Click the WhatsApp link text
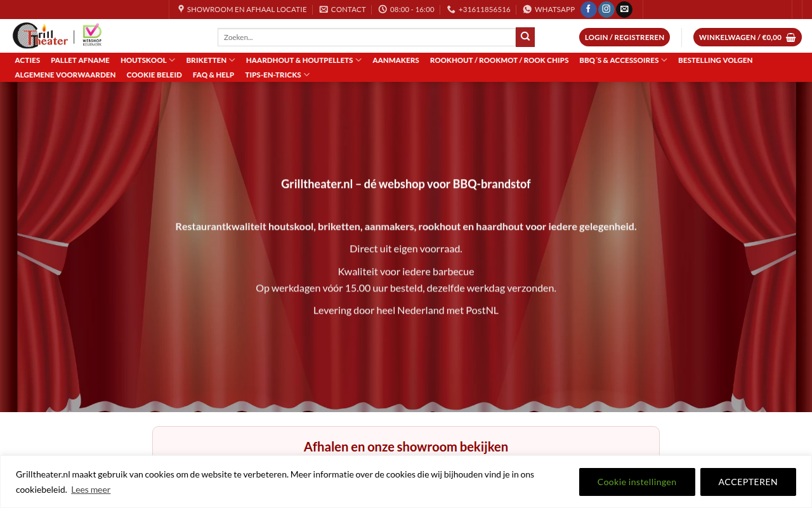 pyautogui.click(x=554, y=10)
